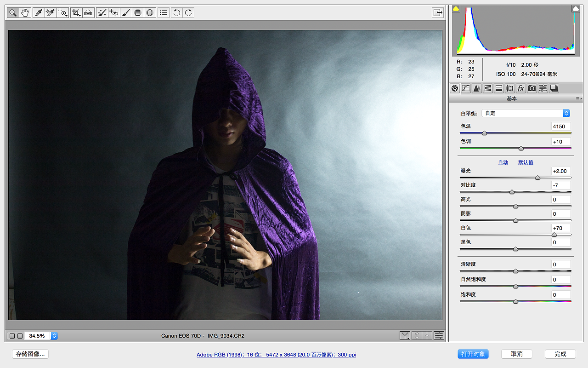Click the 取消 cancel button
The height and width of the screenshot is (368, 588).
[517, 354]
